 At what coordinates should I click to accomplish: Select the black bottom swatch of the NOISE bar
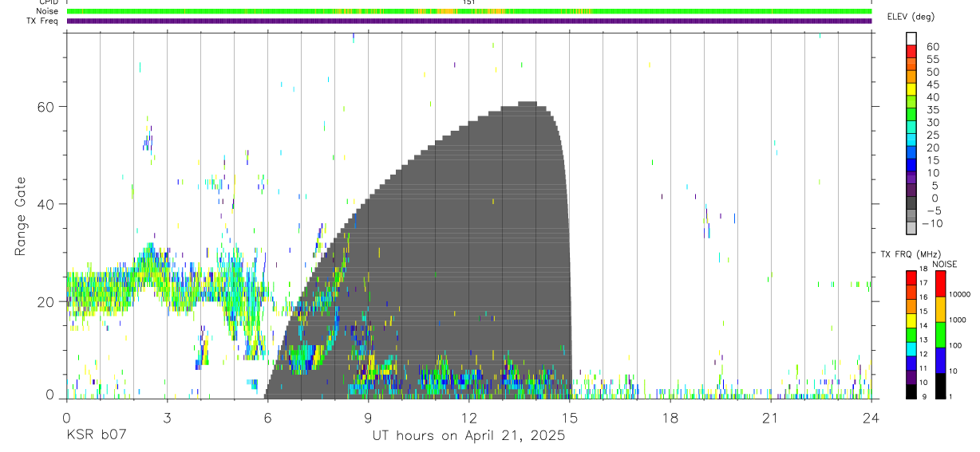(x=940, y=386)
